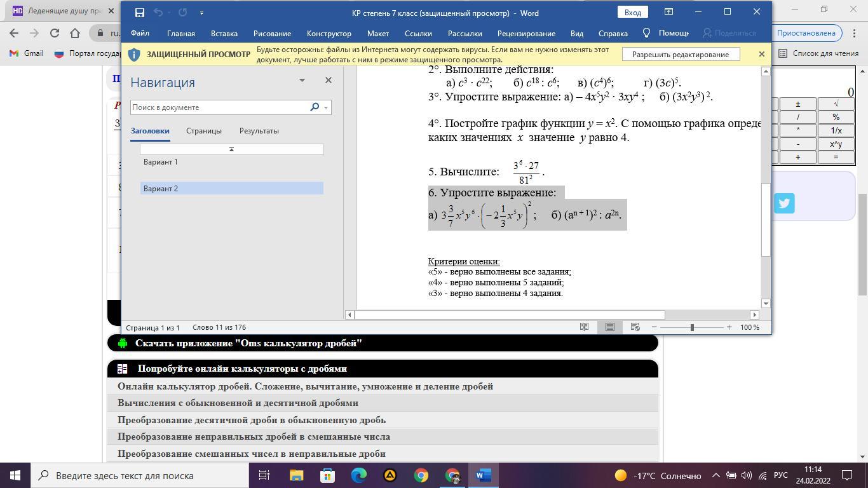Click the Save icon in title bar
Image resolution: width=868 pixels, height=488 pixels.
(140, 12)
